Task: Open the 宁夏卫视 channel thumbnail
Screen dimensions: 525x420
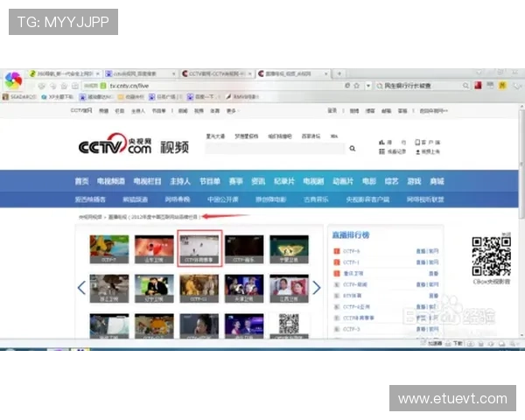Action: point(289,249)
